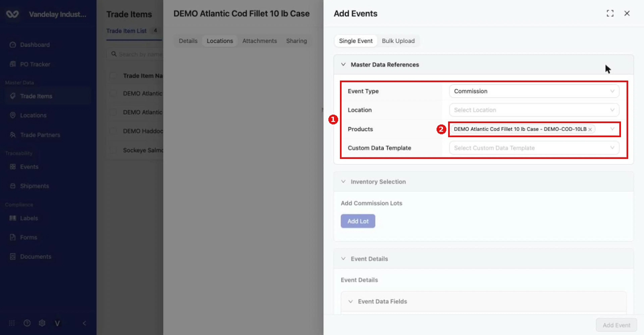Open the Select Location dropdown

(534, 110)
